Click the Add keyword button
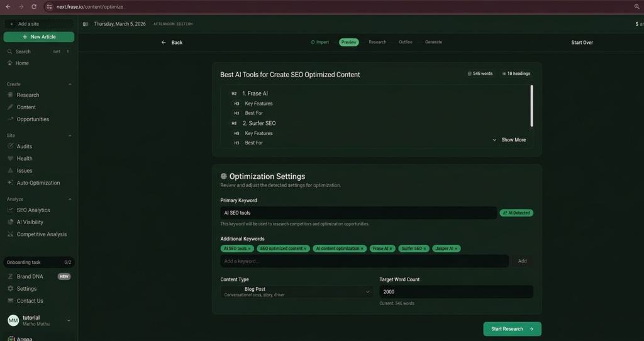Viewport: 644px width, 341px height. point(522,261)
